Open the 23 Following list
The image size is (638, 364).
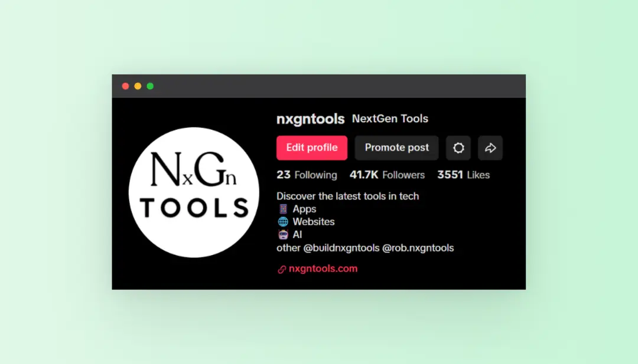coord(307,175)
